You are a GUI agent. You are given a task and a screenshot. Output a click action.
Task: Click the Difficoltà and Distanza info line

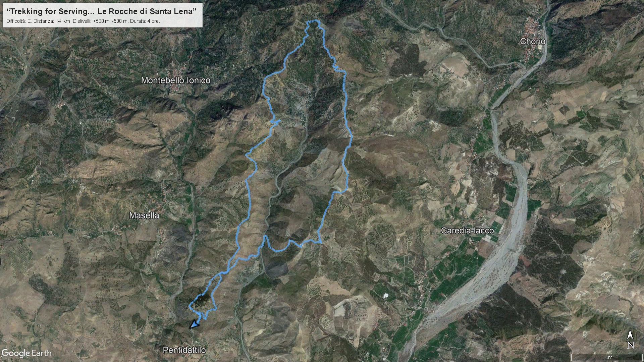point(83,21)
